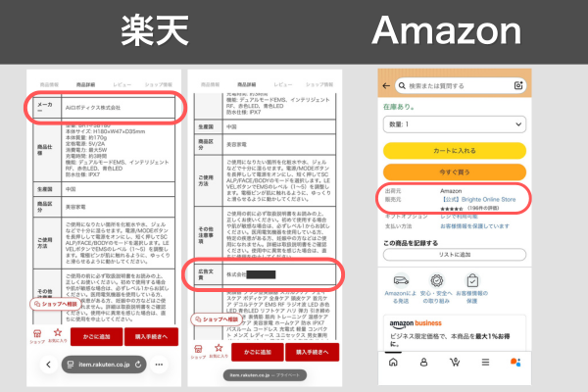Image resolution: width=588 pixels, height=392 pixels.
Task: Click the (196件の評価) rating count
Action: [x=483, y=208]
